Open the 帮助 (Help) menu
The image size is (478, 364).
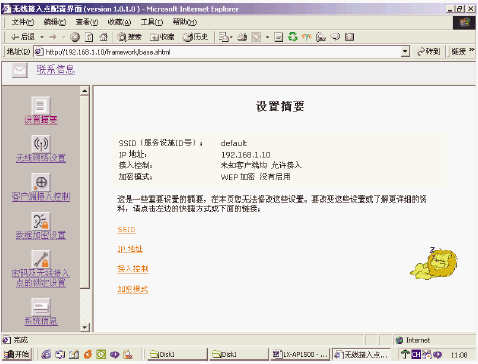pos(184,22)
